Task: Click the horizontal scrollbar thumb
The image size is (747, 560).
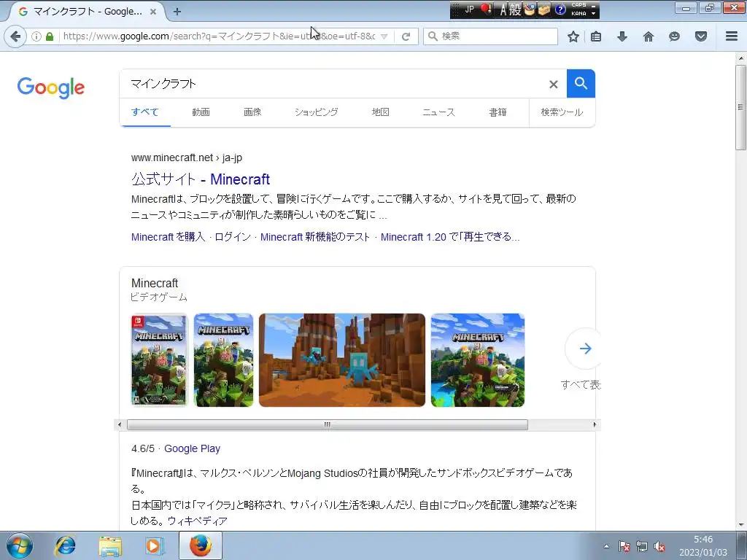Action: coord(328,425)
